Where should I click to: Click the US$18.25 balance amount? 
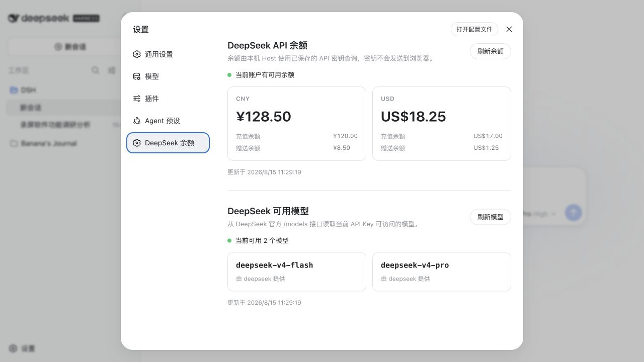coord(414,117)
